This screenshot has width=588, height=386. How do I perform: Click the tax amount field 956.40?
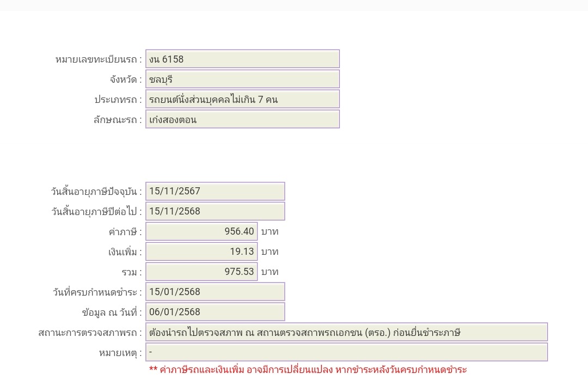point(201,231)
